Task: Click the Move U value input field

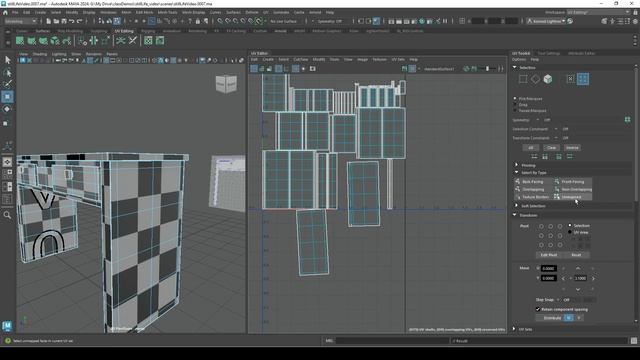Action: point(549,269)
